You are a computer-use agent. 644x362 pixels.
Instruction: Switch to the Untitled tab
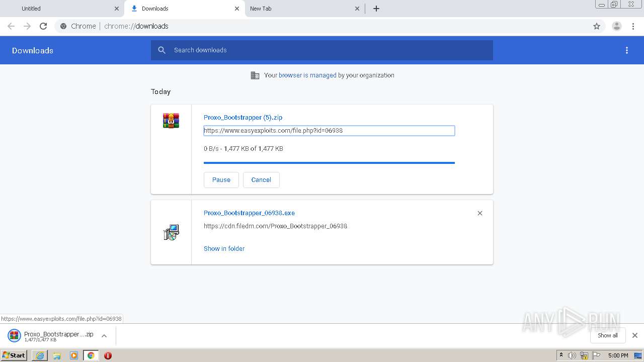[61, 9]
